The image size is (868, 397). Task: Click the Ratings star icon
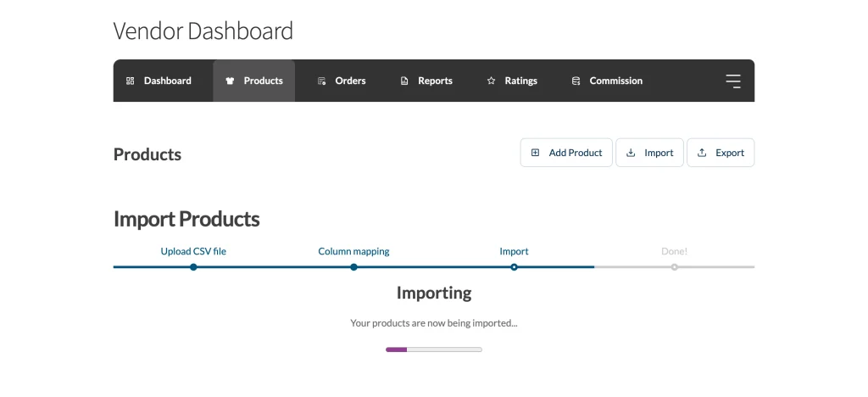(491, 81)
